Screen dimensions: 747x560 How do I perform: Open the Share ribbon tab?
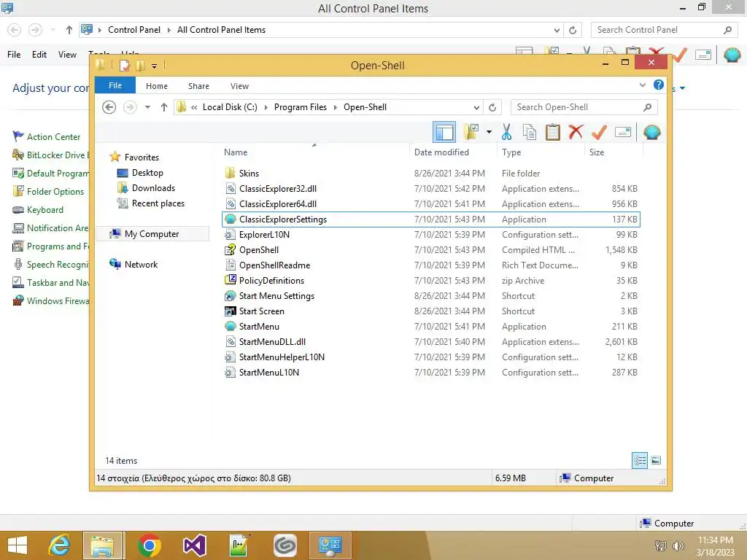[x=198, y=86]
